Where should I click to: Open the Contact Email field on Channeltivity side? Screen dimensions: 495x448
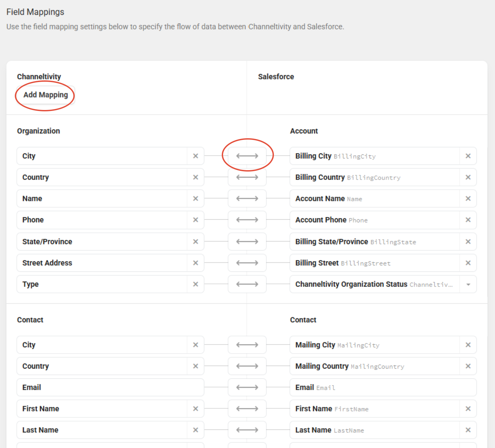[110, 387]
